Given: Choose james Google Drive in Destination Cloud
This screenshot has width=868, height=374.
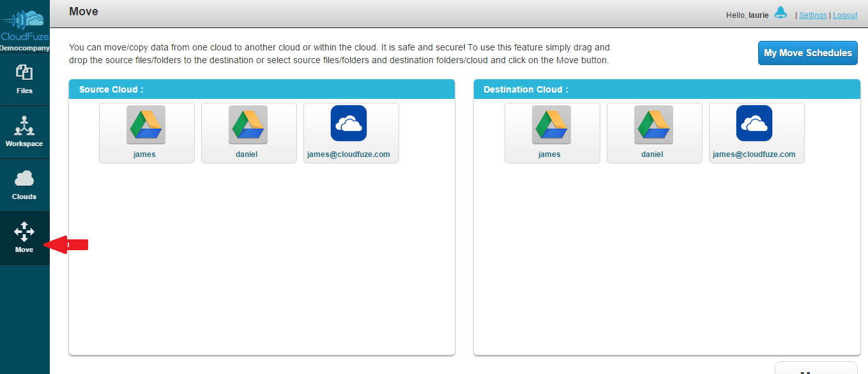Looking at the screenshot, I should pos(552,133).
